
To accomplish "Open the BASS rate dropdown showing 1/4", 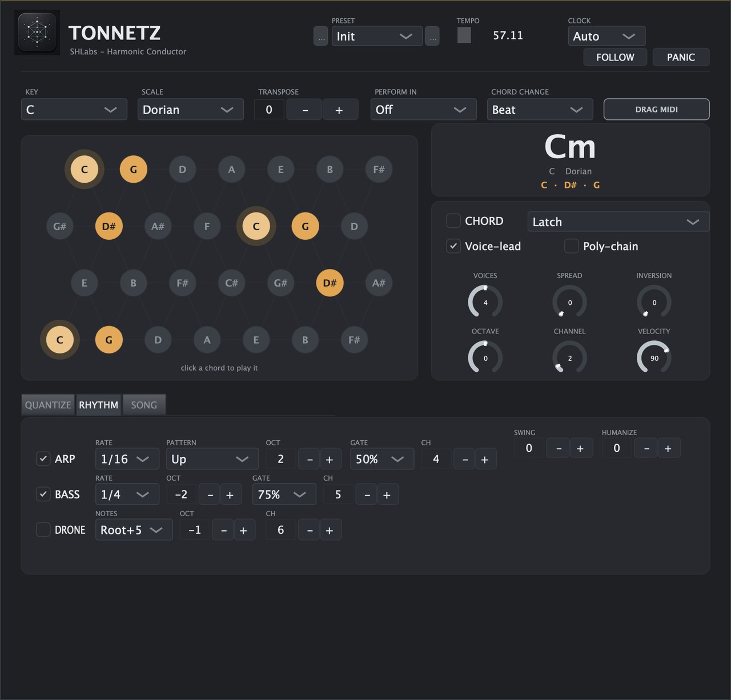I will pos(127,494).
